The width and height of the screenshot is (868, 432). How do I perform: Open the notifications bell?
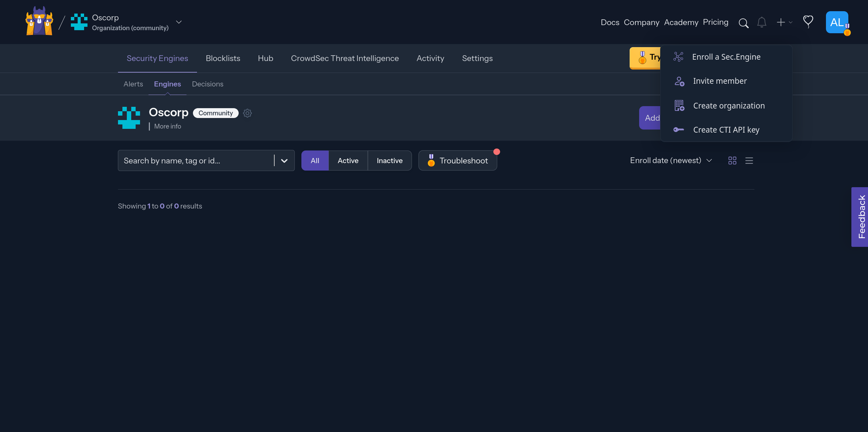click(761, 22)
